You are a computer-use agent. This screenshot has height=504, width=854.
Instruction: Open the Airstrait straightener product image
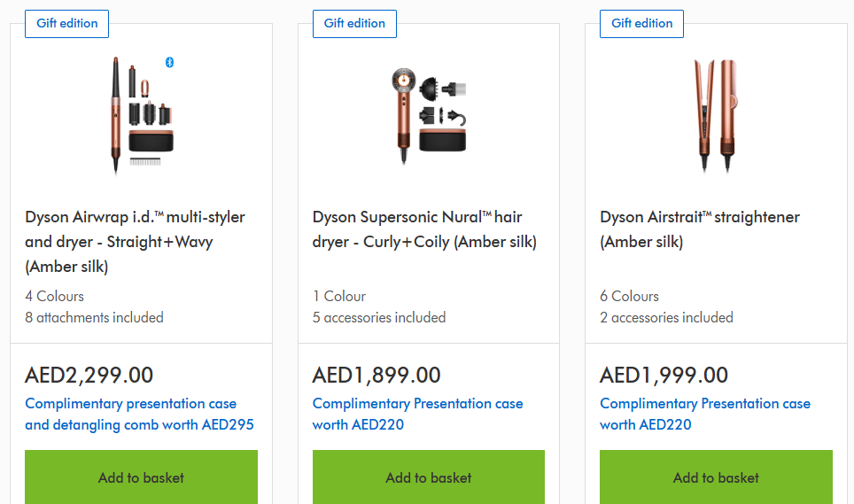pos(716,115)
